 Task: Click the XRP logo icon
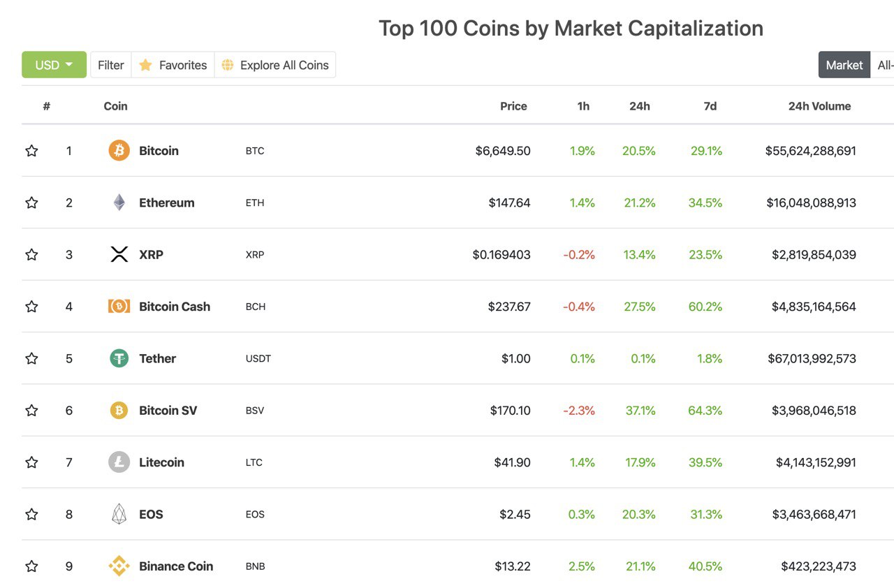pos(119,254)
